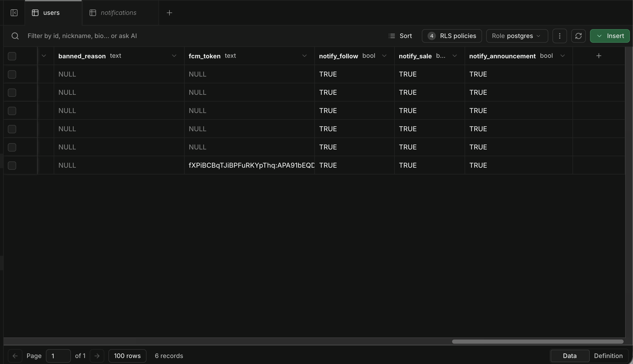Check the first row's checkbox
The height and width of the screenshot is (364, 633).
coord(12,74)
